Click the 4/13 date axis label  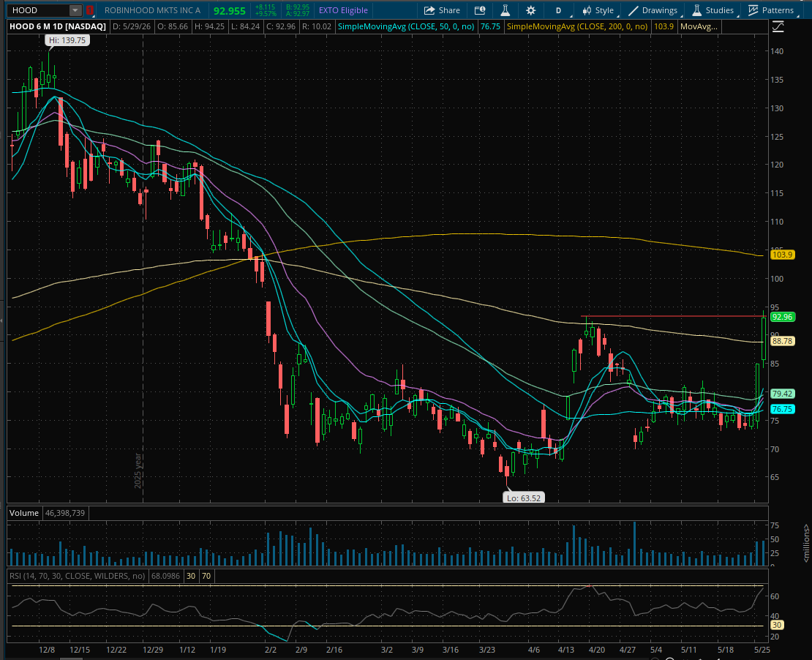click(x=566, y=650)
